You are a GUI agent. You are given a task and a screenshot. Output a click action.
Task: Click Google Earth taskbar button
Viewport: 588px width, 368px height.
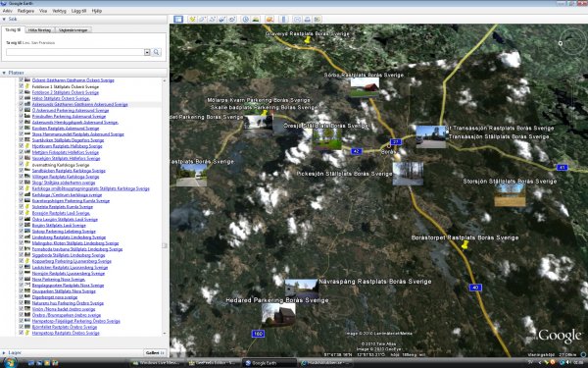(269, 363)
